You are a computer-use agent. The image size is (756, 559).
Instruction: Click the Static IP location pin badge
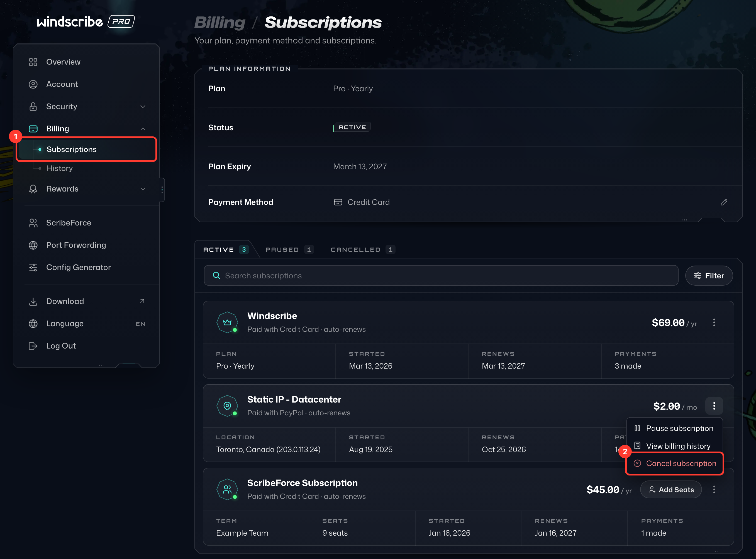pyautogui.click(x=227, y=406)
